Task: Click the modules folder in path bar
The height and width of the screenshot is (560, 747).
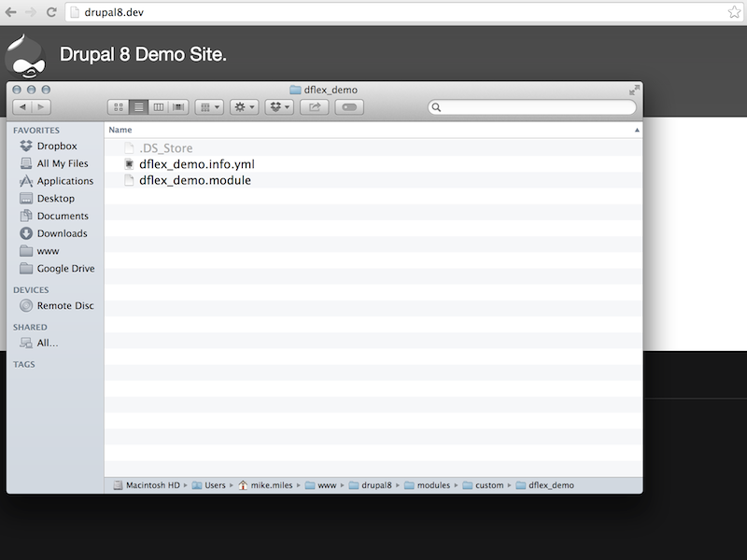Action: [x=432, y=485]
